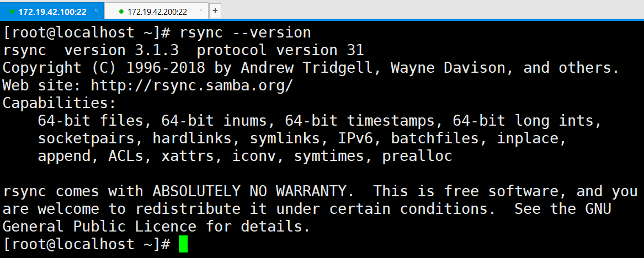
Task: Click the http://rsync.samba.org/ web site URL
Action: (191, 85)
